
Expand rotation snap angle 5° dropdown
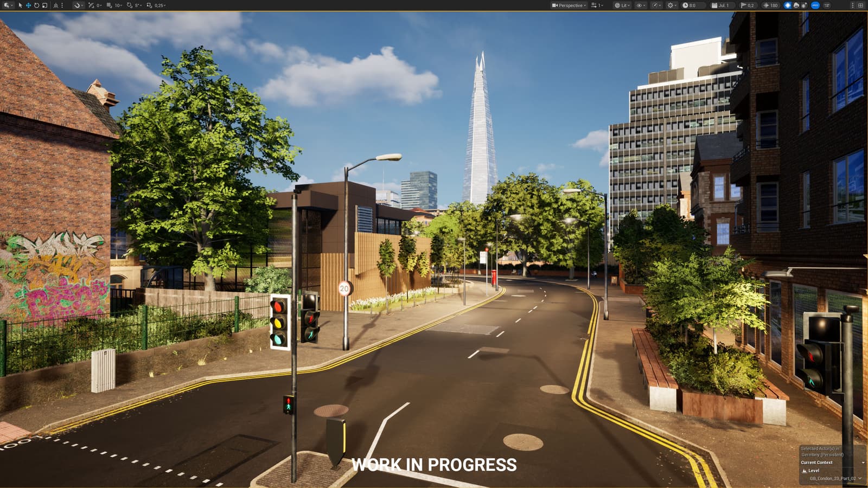(x=138, y=5)
